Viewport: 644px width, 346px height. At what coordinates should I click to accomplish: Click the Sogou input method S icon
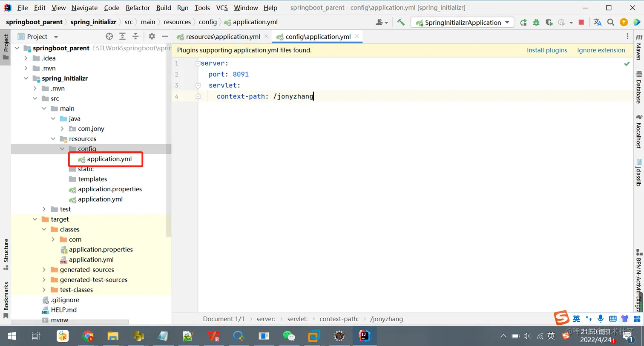click(x=561, y=318)
